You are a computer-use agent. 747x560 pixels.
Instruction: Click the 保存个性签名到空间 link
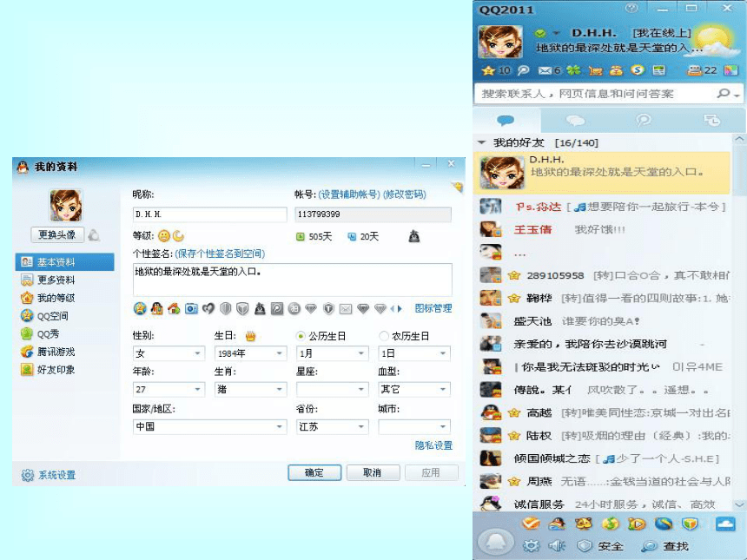(220, 254)
